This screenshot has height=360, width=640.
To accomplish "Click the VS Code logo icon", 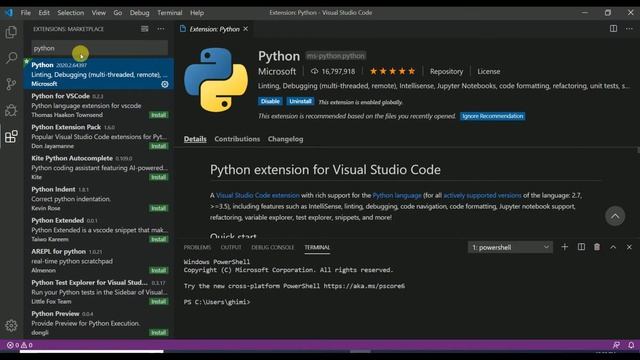I will point(9,13).
